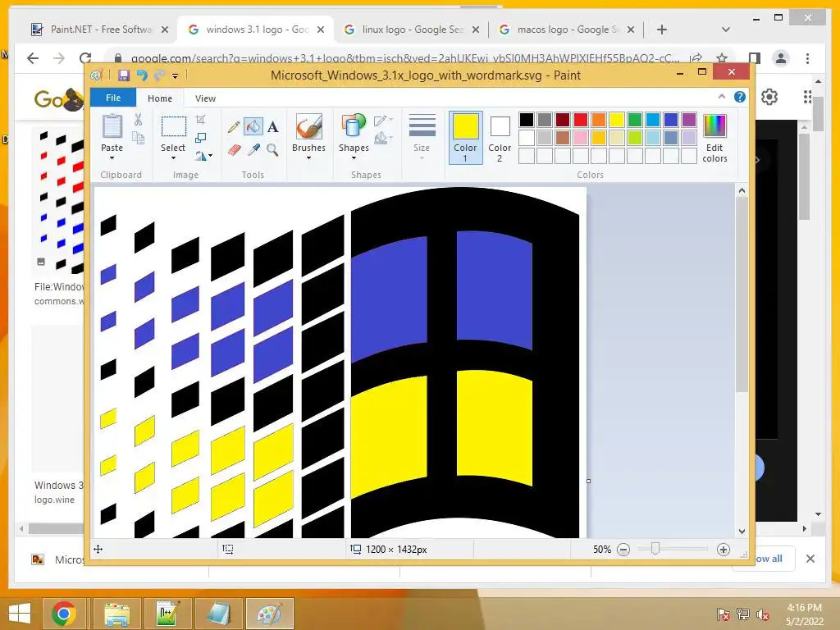This screenshot has height=630, width=840.
Task: Click the Redo arrow in Paint title bar
Action: click(x=159, y=75)
